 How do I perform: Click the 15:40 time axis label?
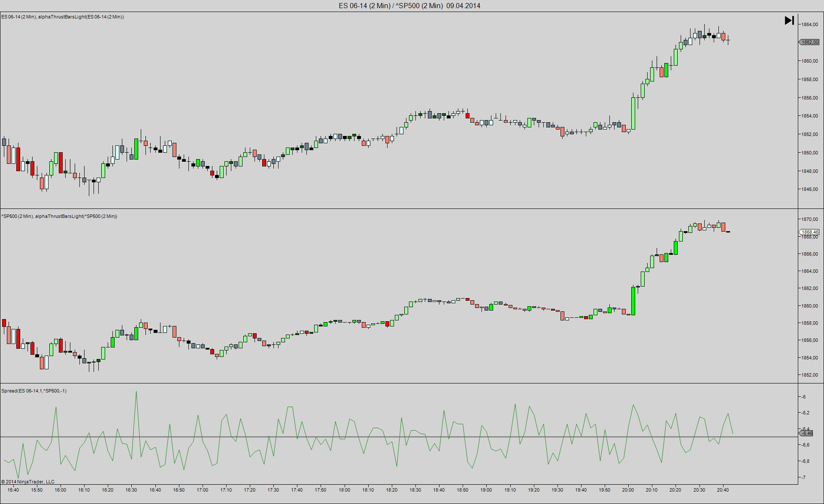pos(13,490)
